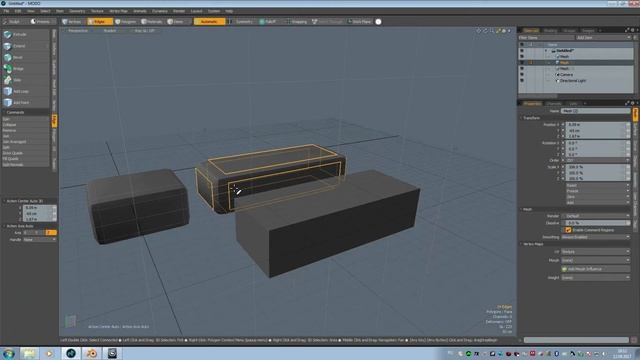Switch to the Channels tab
640x360 pixels.
[554, 104]
